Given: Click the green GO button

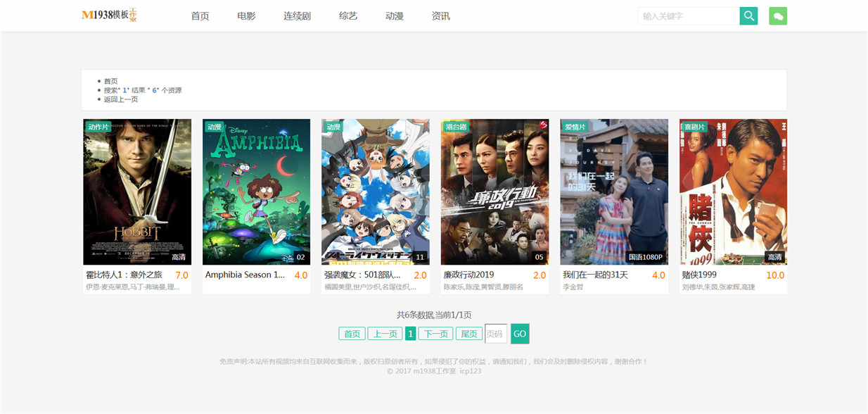Looking at the screenshot, I should click(x=520, y=334).
